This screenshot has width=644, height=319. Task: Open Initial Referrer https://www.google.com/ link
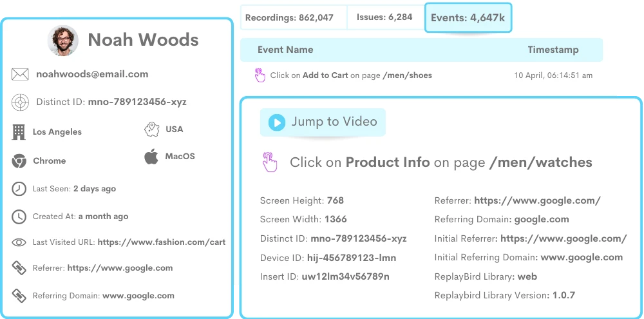click(564, 238)
